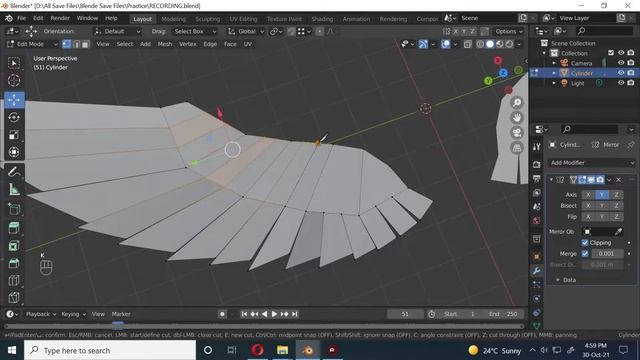This screenshot has width=640, height=360.
Task: Toggle the Merge checkbox
Action: [585, 253]
